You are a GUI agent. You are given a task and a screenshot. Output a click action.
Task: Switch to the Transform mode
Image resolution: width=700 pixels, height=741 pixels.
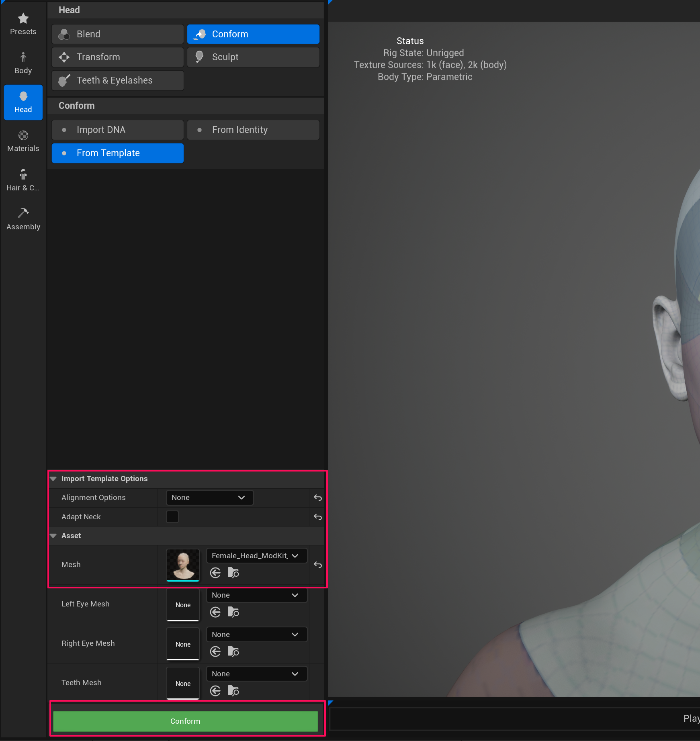[117, 57]
